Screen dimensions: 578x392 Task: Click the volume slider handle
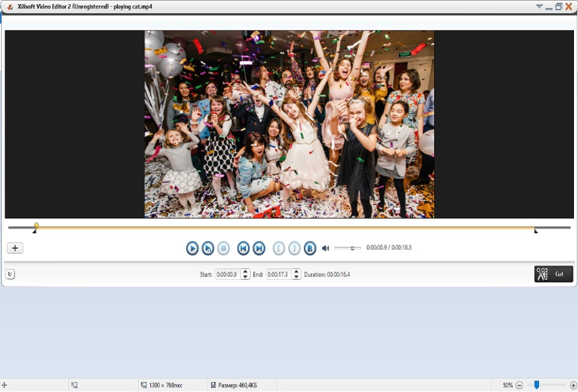pos(352,248)
